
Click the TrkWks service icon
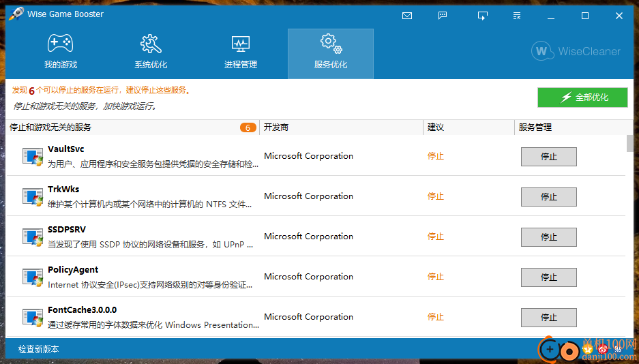point(33,197)
